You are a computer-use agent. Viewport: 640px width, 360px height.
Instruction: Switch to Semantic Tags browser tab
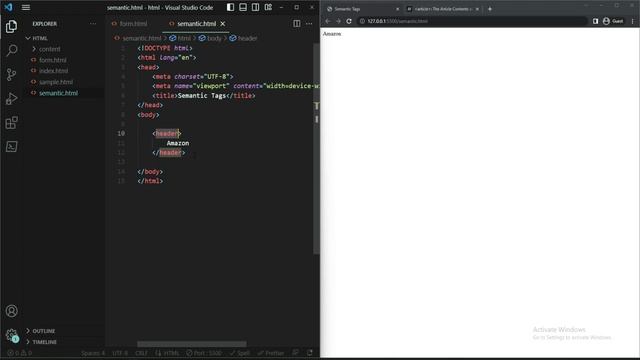pos(362,9)
